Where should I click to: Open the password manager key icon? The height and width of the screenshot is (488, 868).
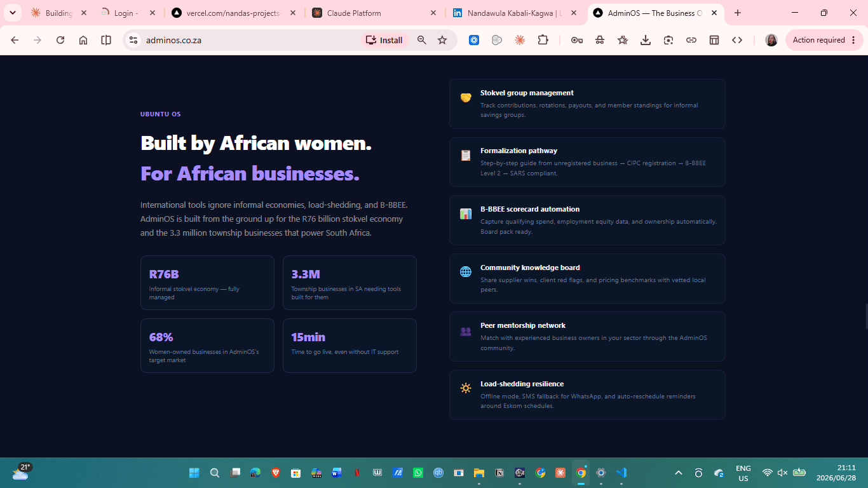[577, 40]
